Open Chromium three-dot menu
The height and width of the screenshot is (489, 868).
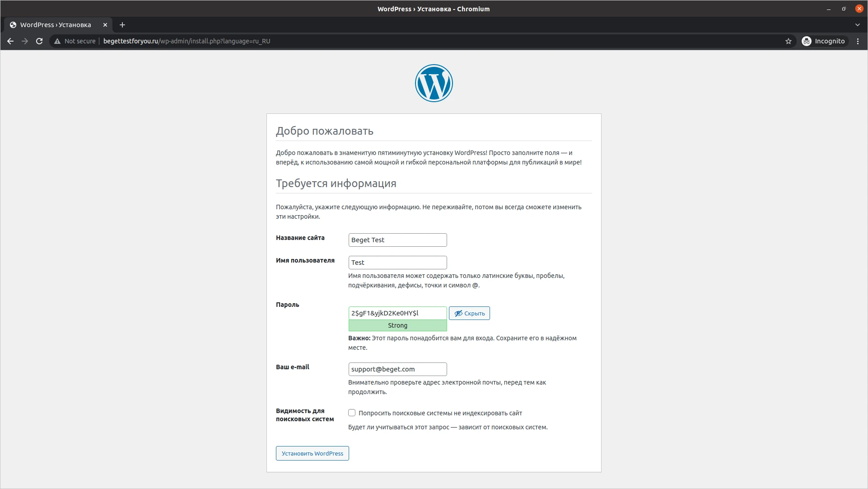pyautogui.click(x=858, y=41)
